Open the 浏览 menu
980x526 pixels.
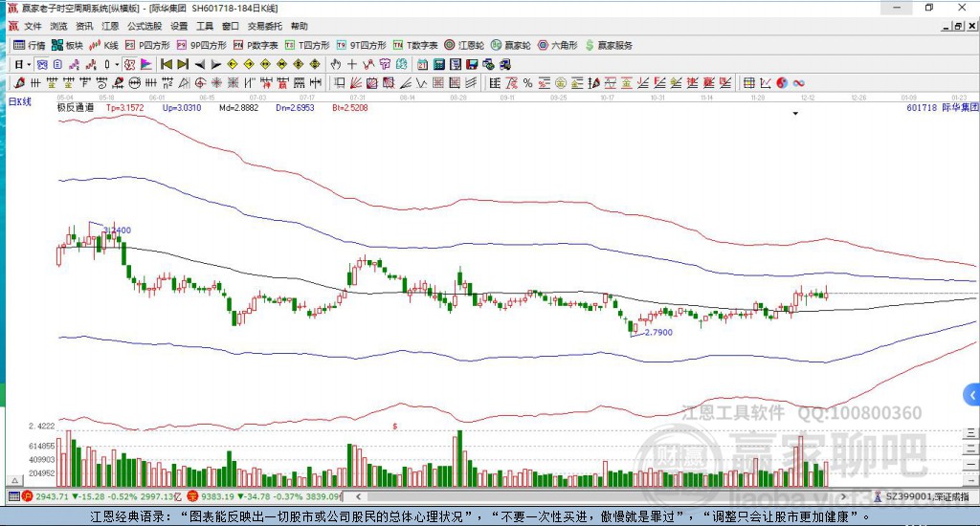click(x=58, y=26)
